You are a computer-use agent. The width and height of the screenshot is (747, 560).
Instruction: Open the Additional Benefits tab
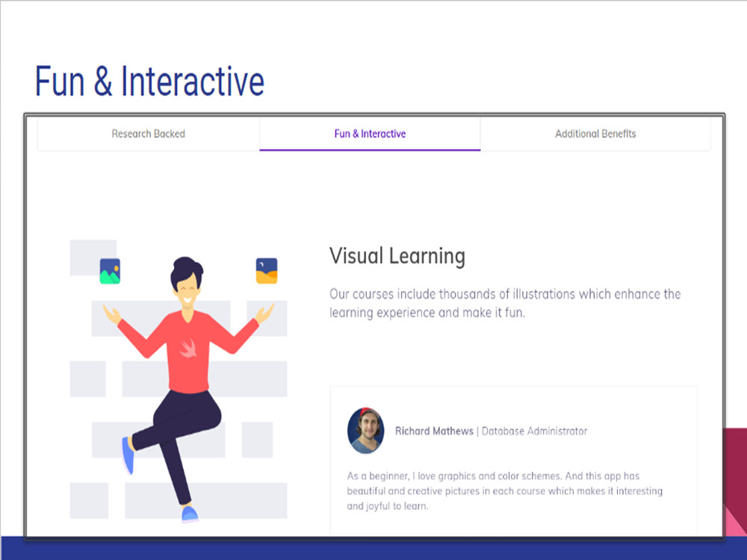(x=595, y=134)
